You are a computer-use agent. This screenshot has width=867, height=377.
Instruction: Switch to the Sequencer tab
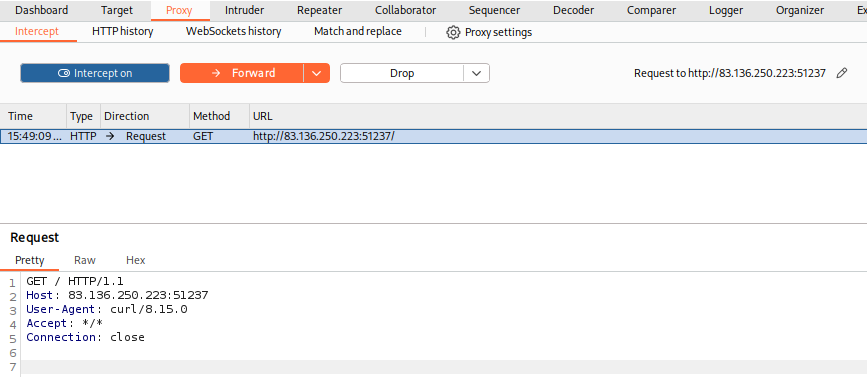point(494,10)
